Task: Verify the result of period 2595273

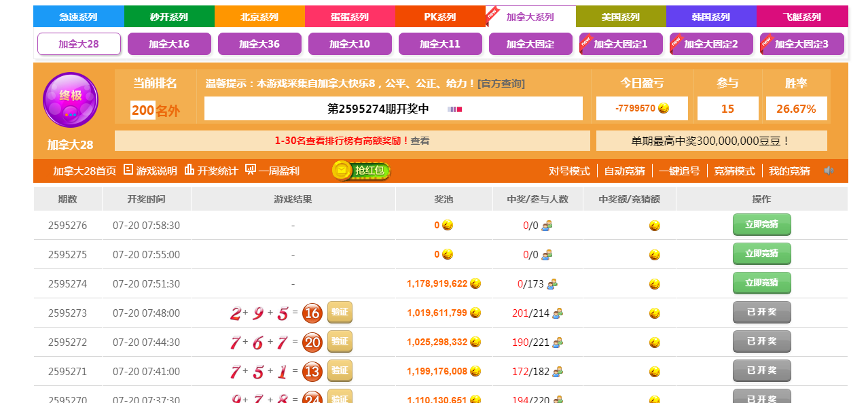Action: (x=340, y=313)
